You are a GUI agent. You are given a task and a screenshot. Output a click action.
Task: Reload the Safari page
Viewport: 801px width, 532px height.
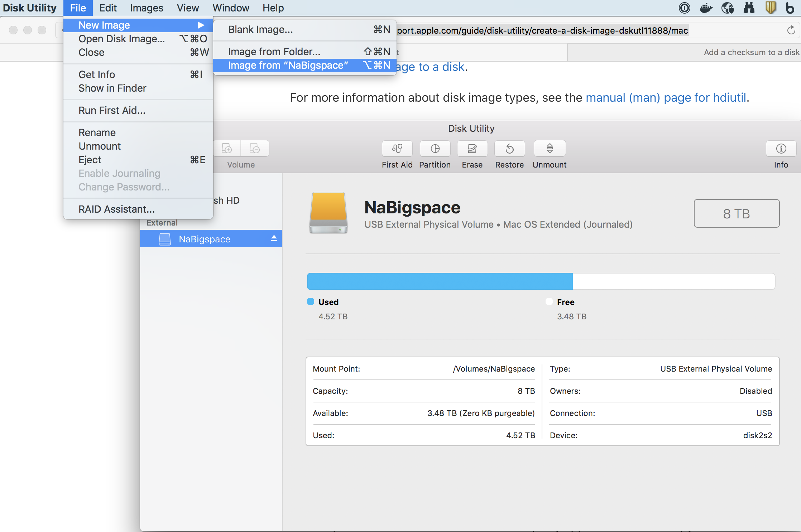pos(791,30)
